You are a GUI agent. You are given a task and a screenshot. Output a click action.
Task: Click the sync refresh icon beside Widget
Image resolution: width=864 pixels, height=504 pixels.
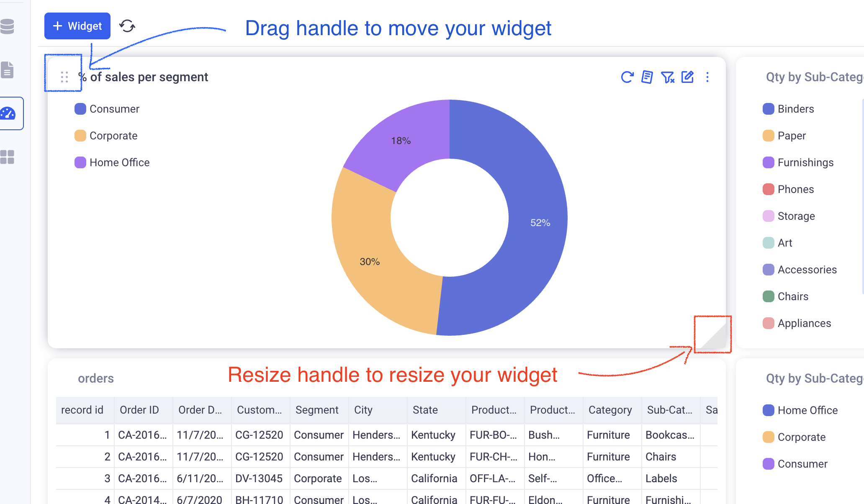pyautogui.click(x=127, y=26)
